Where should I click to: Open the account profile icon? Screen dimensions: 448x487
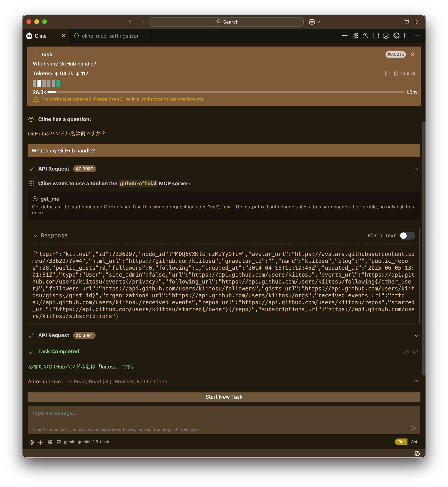[x=386, y=36]
